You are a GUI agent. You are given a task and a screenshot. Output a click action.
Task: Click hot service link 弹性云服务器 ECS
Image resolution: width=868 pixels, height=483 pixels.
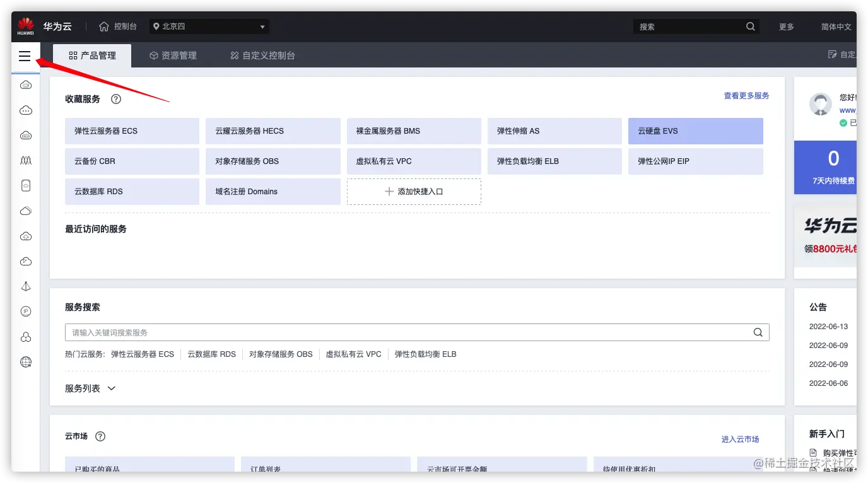(143, 354)
